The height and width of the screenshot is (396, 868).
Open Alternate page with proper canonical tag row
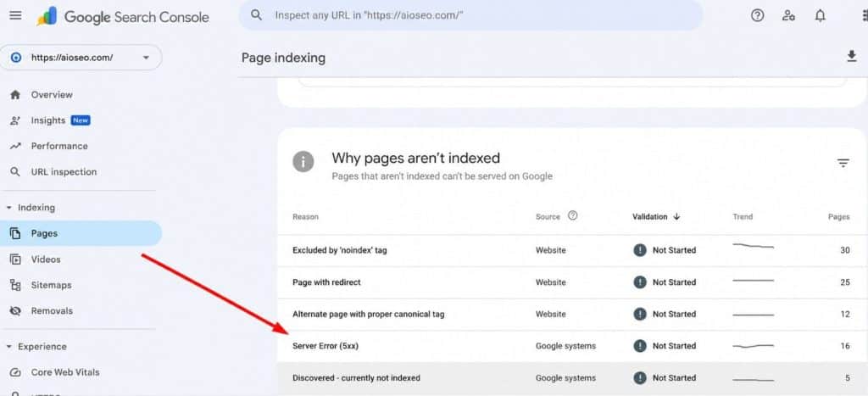pos(572,314)
